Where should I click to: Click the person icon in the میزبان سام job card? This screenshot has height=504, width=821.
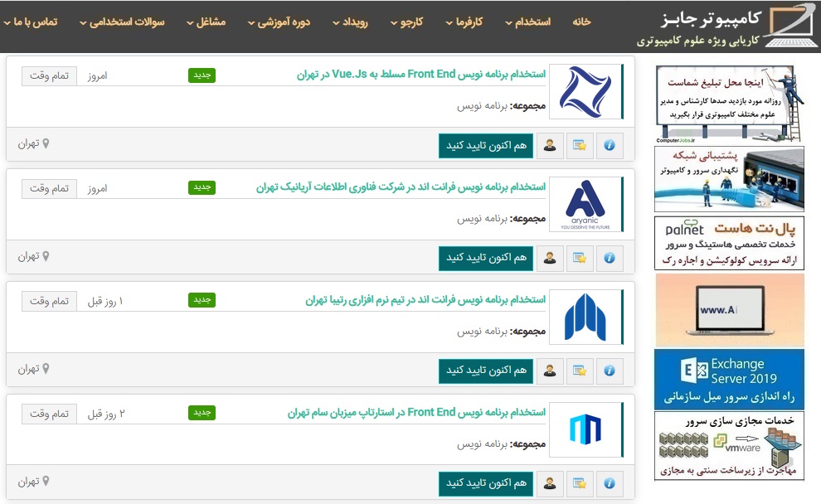click(x=550, y=483)
